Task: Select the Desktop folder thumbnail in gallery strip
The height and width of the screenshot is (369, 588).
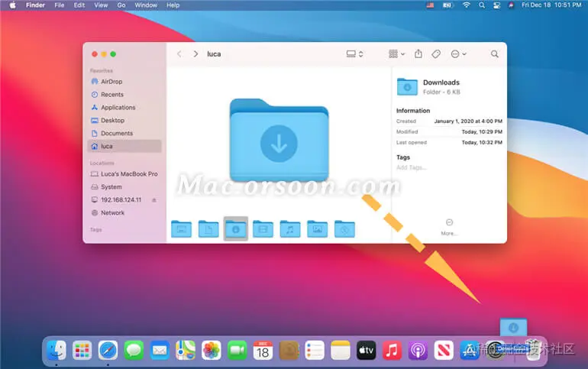Action: pyautogui.click(x=181, y=228)
